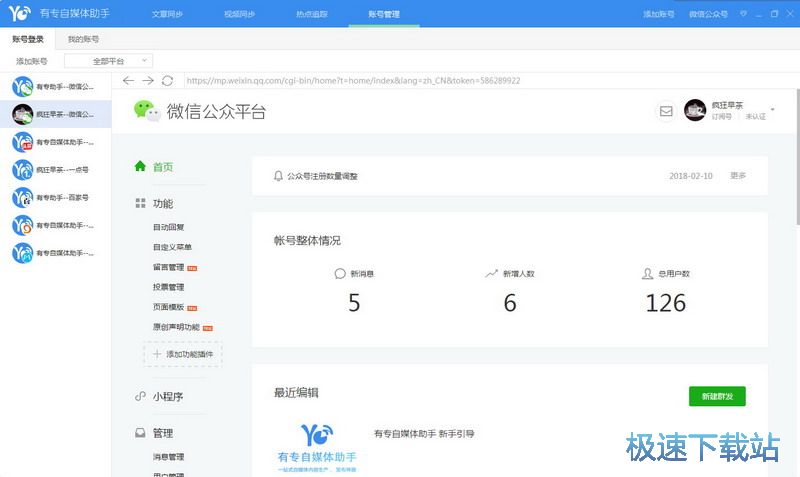Click the inbox icon next to 管理

coord(140,433)
